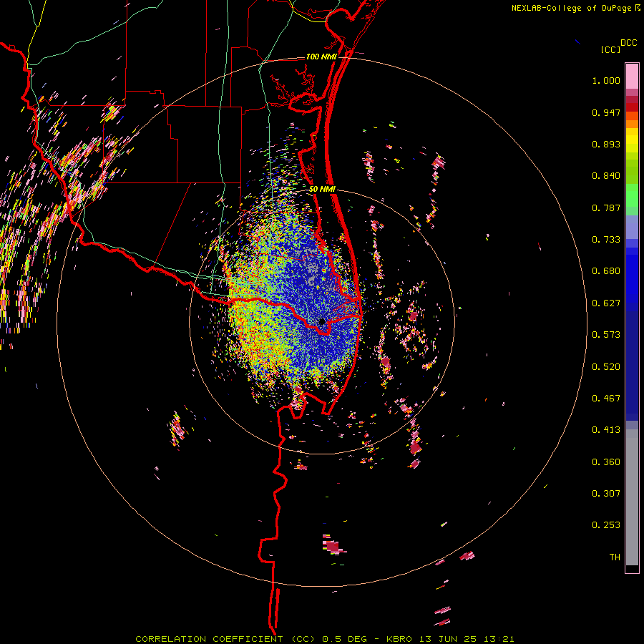Pick the red segment near 0.947
644x644 pixels.
coord(632,107)
